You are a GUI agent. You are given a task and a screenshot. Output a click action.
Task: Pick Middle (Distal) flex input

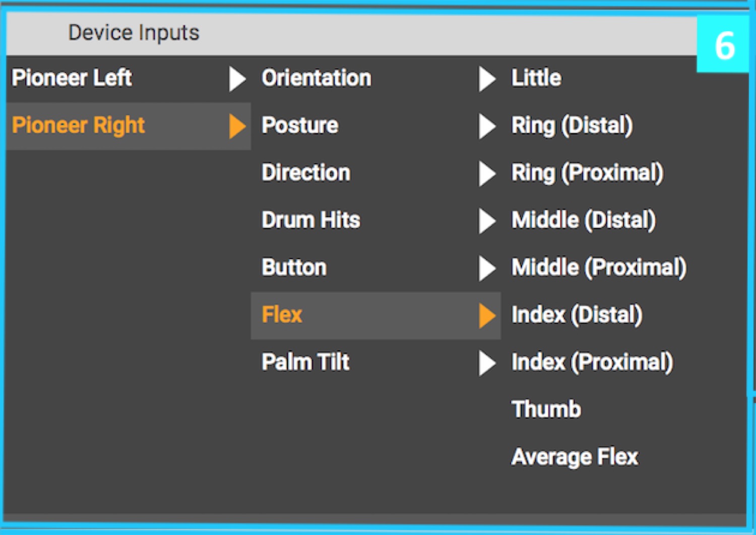584,220
